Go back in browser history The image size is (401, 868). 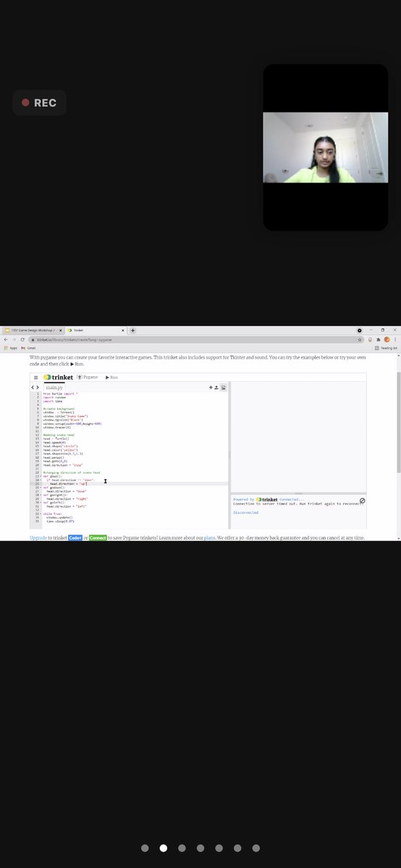(5, 339)
